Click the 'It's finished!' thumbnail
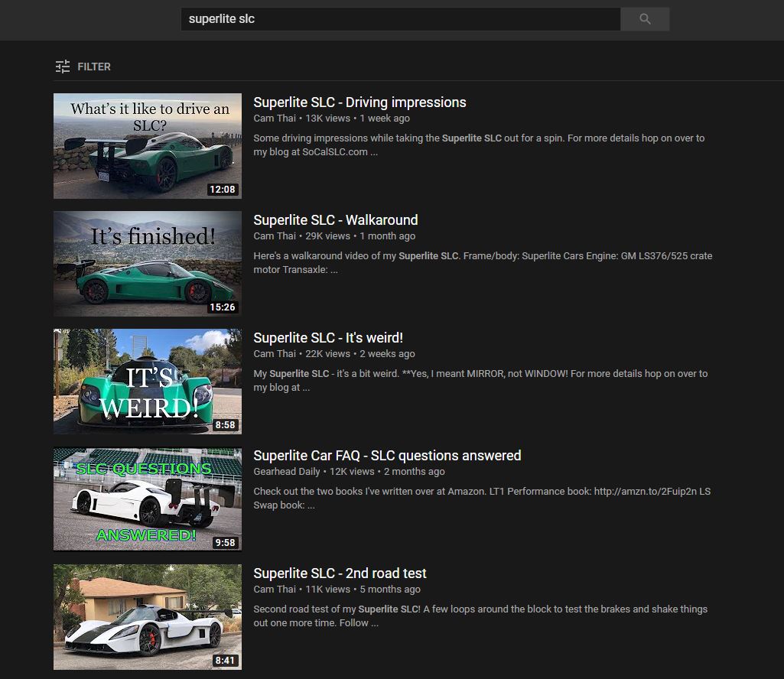This screenshot has width=784, height=679. pos(148,264)
